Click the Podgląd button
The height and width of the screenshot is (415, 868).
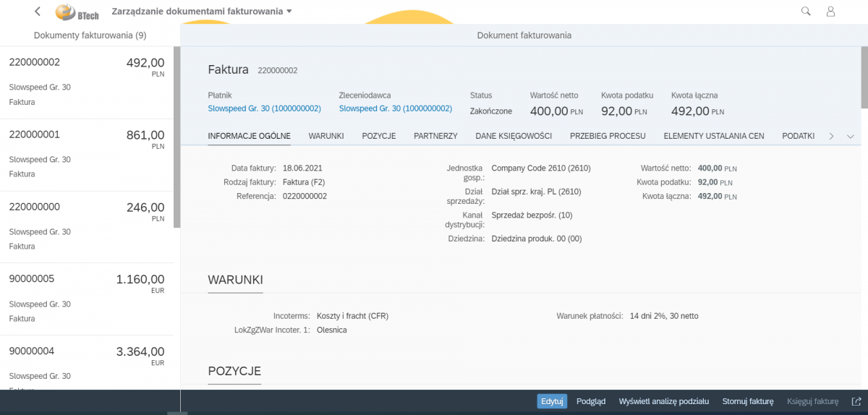coord(591,401)
